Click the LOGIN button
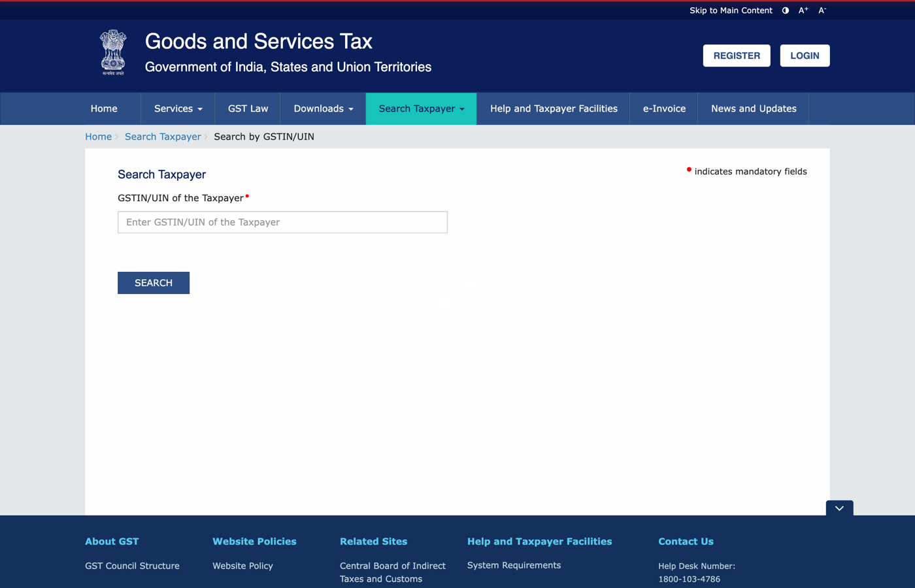Image resolution: width=915 pixels, height=588 pixels. pos(805,56)
